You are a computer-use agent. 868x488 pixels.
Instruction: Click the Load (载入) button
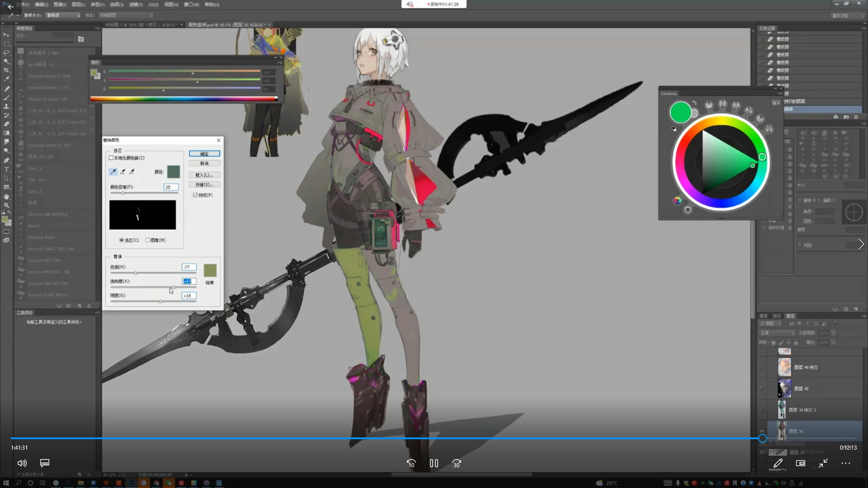click(204, 175)
